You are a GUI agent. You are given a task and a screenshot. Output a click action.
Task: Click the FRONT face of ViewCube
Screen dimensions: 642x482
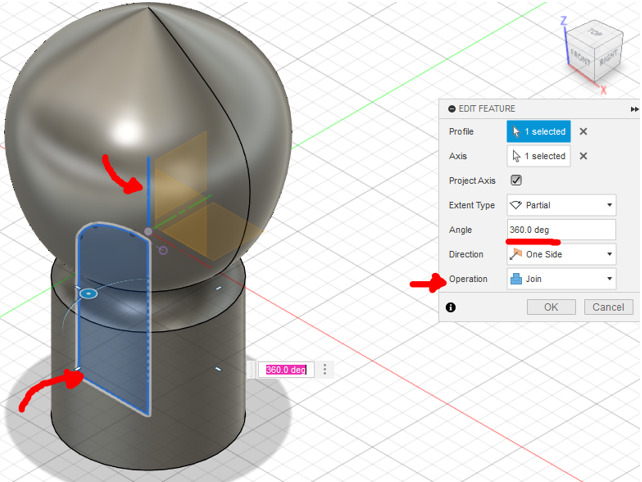pos(580,57)
